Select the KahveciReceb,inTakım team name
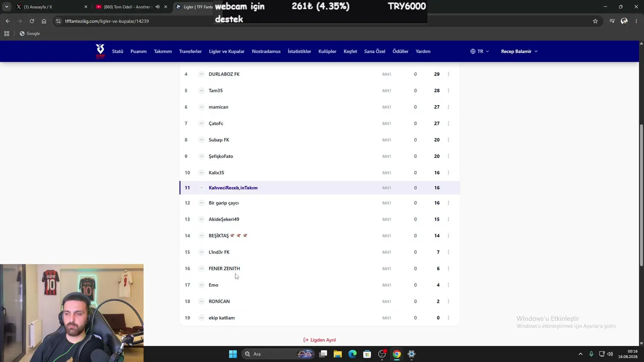Viewport: 644px width, 362px height. coord(233,188)
